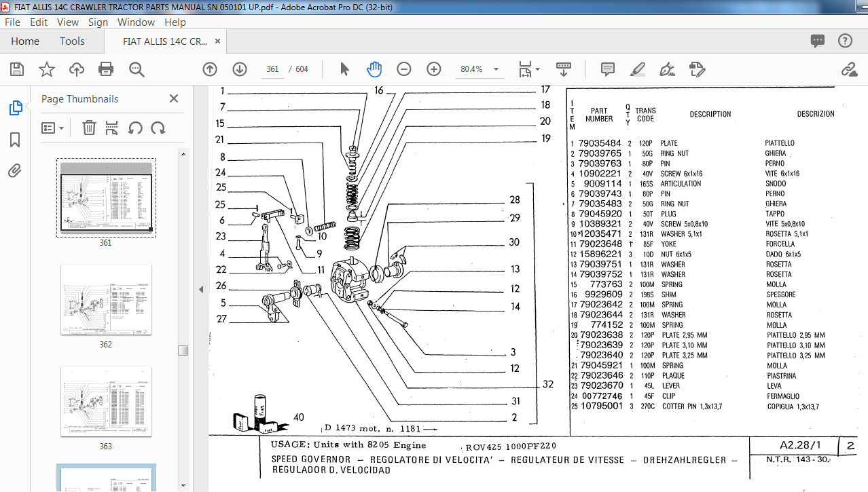The image size is (868, 492).
Task: Open fit page display options
Action: [529, 69]
